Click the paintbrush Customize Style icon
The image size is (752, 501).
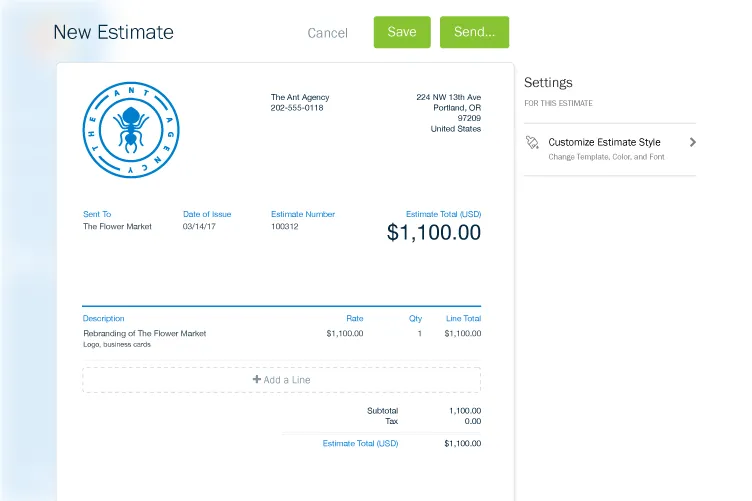point(532,143)
